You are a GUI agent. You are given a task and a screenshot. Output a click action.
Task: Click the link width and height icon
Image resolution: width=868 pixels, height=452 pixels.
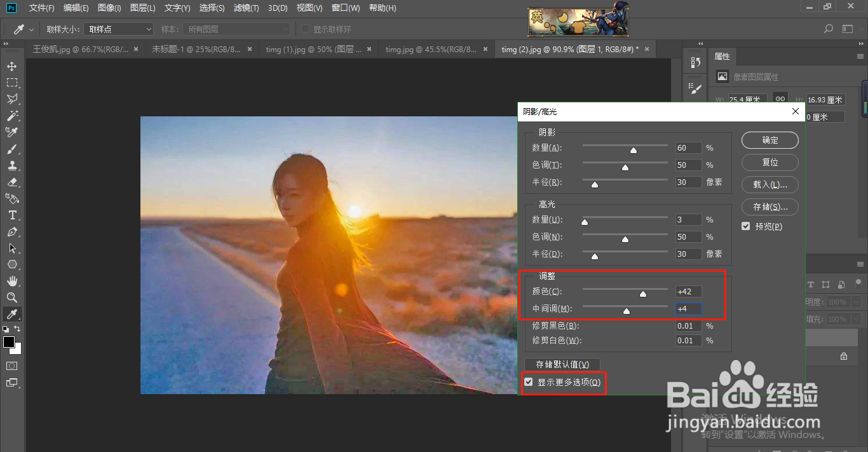pyautogui.click(x=780, y=99)
